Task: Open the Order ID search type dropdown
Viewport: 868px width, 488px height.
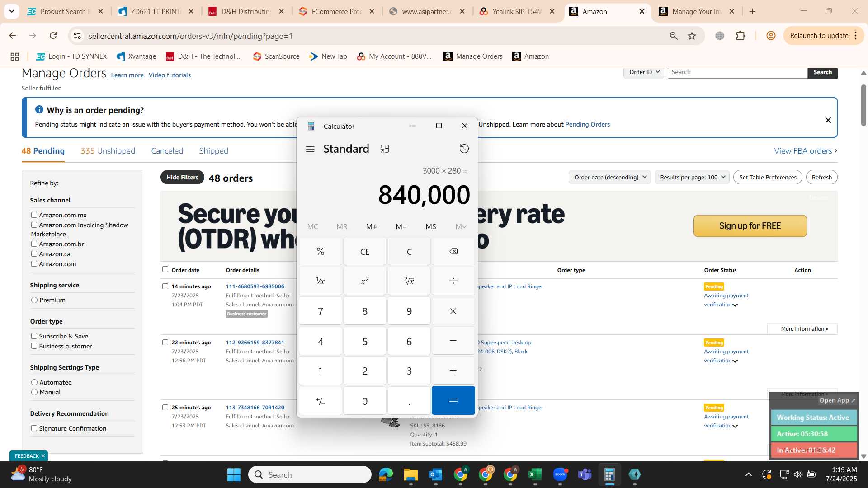Action: tap(644, 72)
